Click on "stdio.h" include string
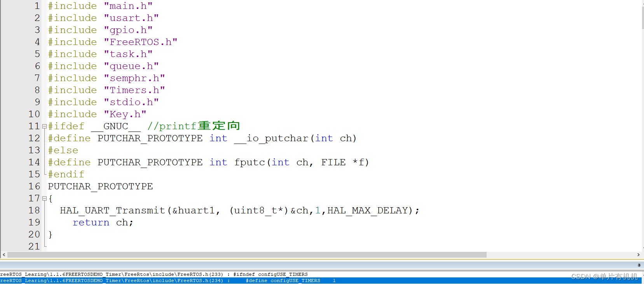 coord(131,102)
